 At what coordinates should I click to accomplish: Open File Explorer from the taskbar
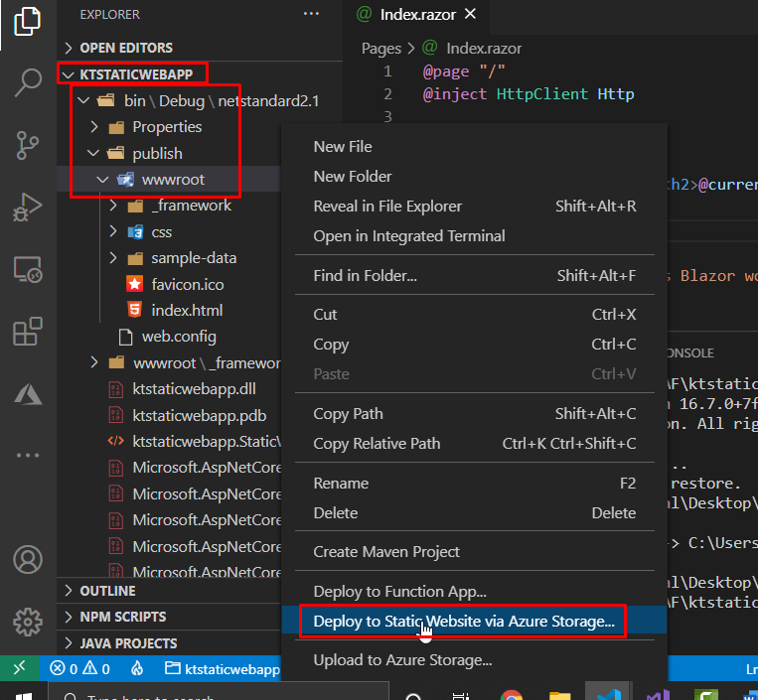559,696
